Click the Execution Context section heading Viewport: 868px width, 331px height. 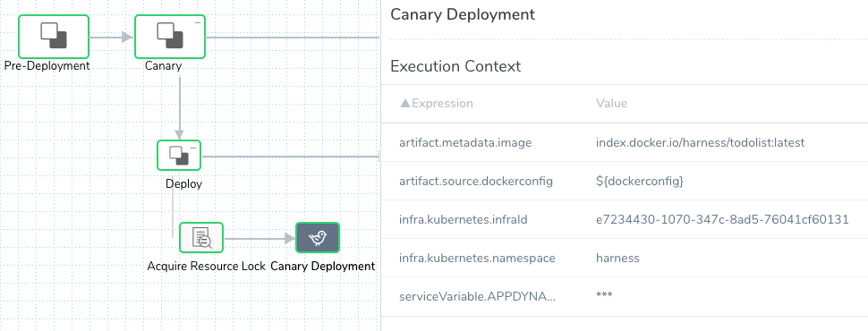(x=455, y=66)
